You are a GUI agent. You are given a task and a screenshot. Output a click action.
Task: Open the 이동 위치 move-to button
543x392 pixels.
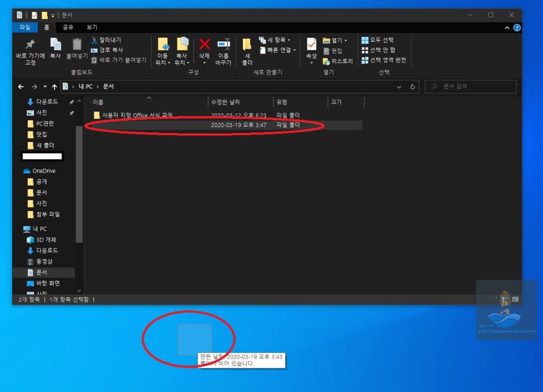(x=163, y=51)
